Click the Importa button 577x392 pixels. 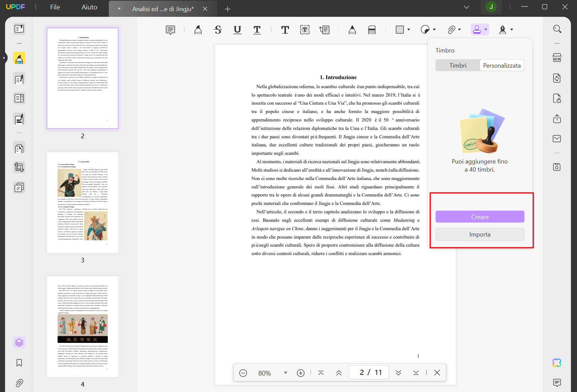(480, 234)
